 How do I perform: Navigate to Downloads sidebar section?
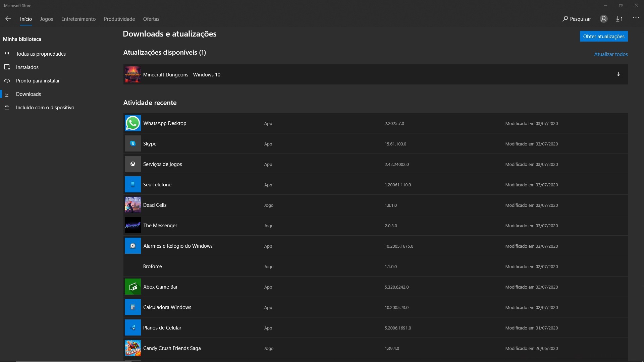[28, 94]
